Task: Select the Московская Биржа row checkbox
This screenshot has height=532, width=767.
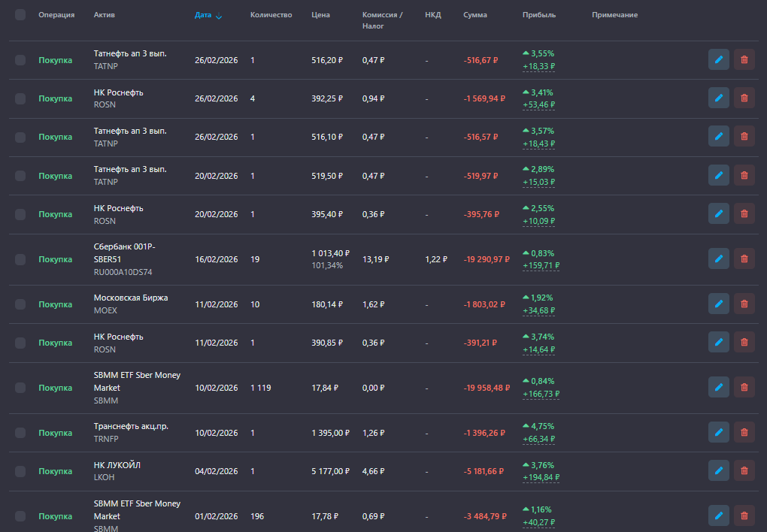Action: pyautogui.click(x=20, y=304)
